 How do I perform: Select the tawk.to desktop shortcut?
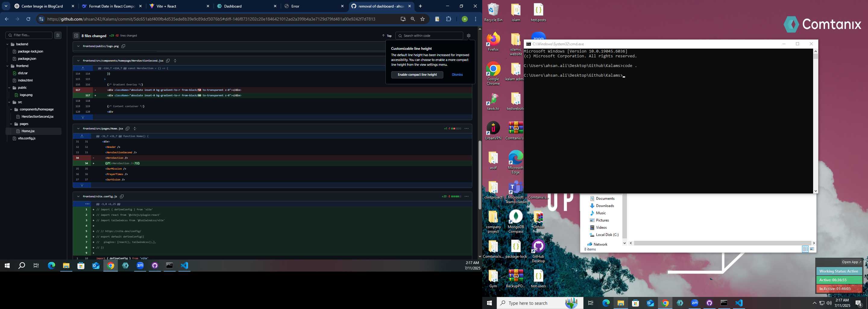click(493, 101)
